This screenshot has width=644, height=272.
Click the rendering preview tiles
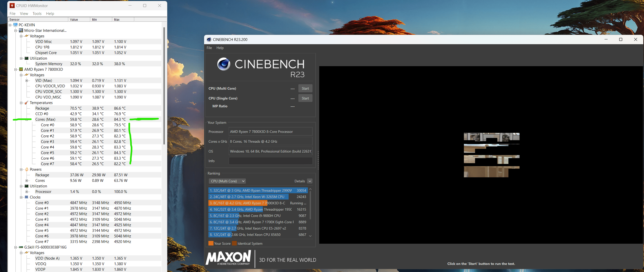point(491,155)
